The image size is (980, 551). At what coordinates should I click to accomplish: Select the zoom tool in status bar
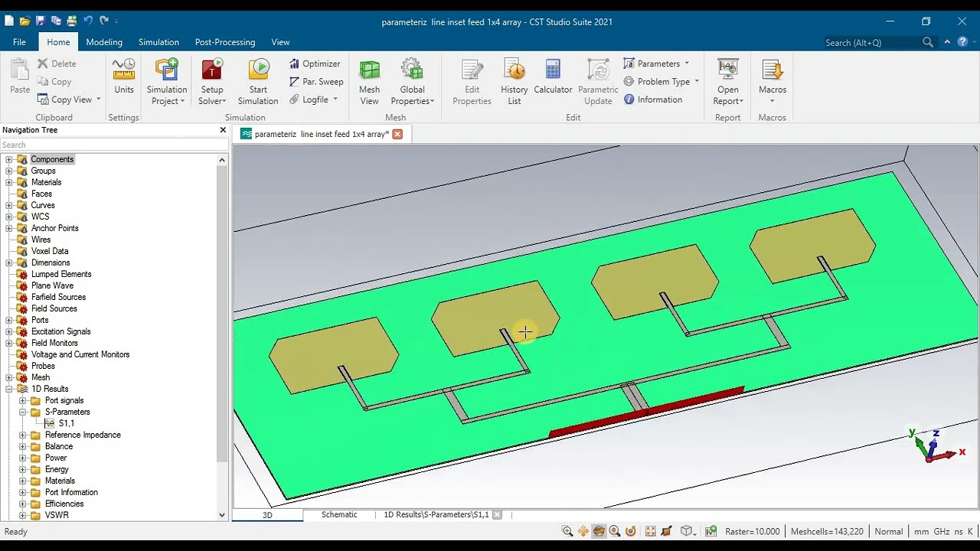567,531
